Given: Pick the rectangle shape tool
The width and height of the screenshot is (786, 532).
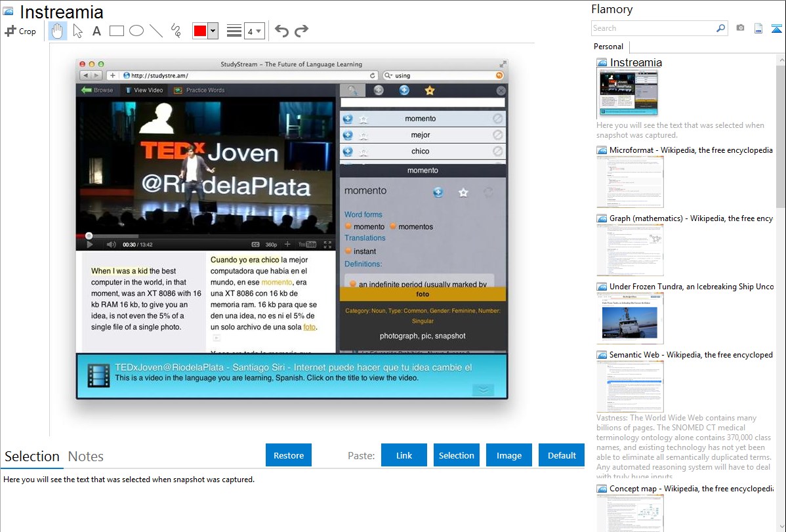Looking at the screenshot, I should pyautogui.click(x=117, y=31).
